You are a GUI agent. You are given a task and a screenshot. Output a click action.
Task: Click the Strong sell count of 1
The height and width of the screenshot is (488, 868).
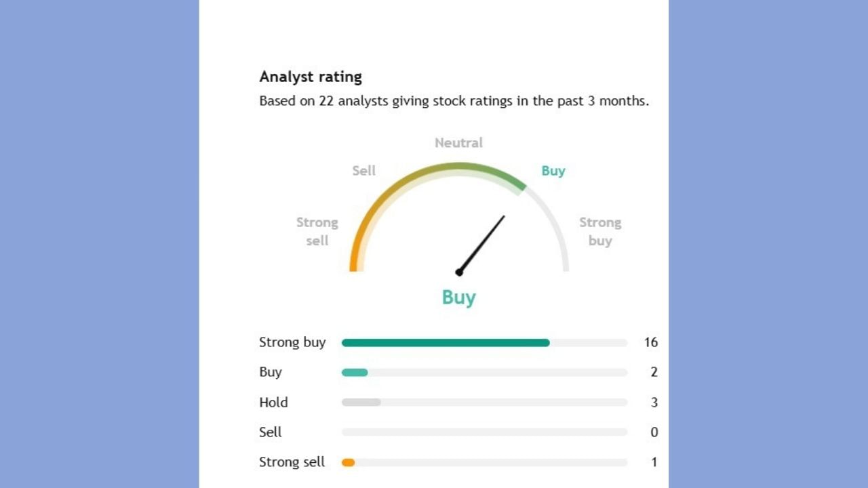point(654,462)
